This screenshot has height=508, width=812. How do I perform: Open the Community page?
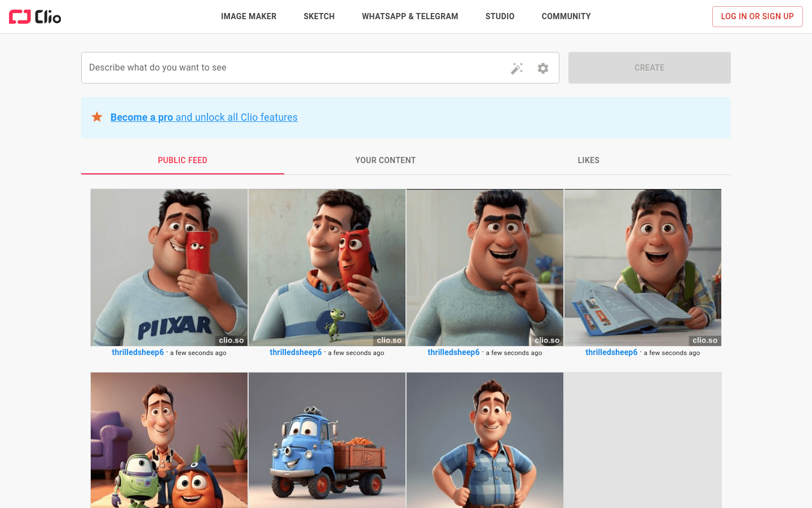point(566,16)
